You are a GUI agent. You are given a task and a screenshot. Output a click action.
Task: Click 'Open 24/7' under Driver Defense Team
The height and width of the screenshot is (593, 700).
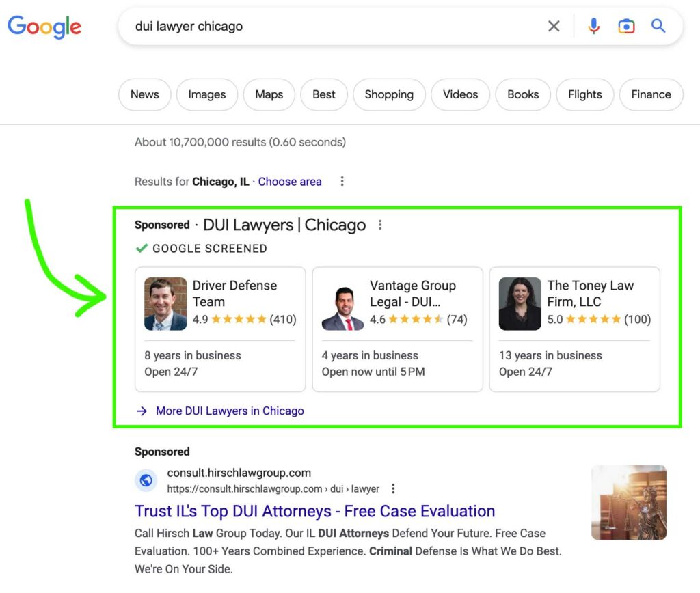[171, 372]
